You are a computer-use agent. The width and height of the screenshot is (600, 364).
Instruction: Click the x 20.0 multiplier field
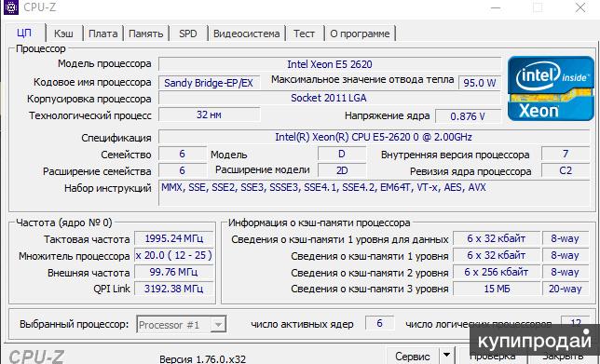click(173, 255)
